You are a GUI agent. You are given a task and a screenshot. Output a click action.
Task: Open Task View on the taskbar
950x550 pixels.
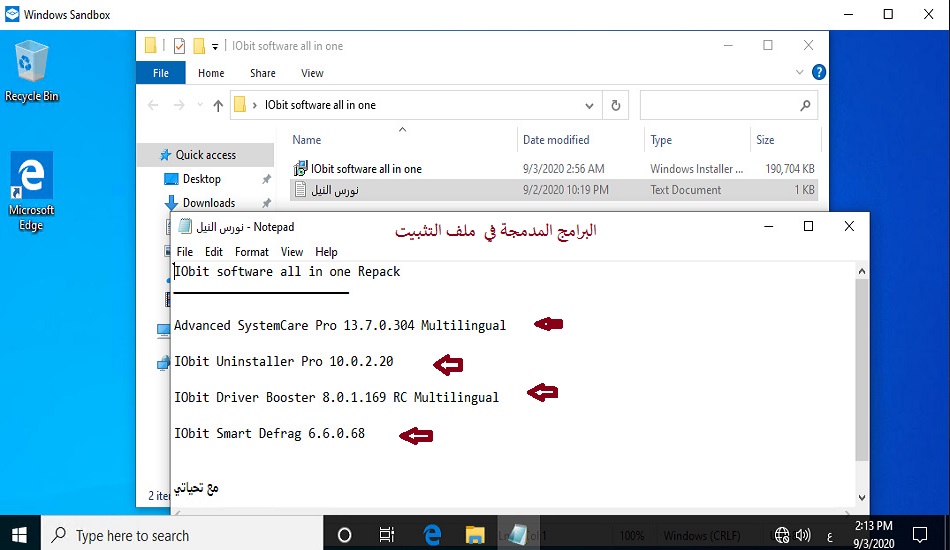tap(387, 535)
